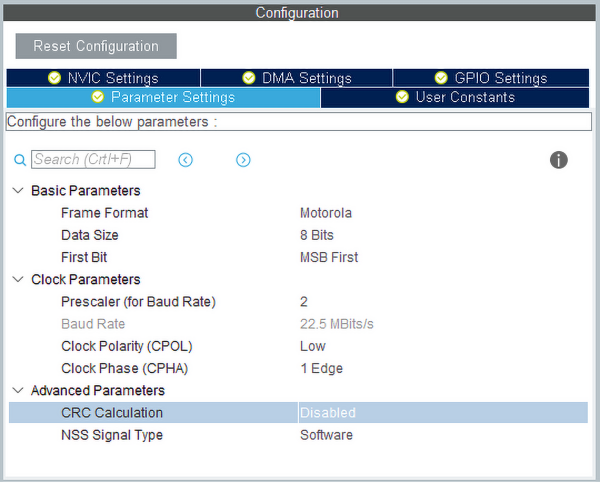Click the information icon
Screen dimensions: 600x483
pyautogui.click(x=559, y=160)
